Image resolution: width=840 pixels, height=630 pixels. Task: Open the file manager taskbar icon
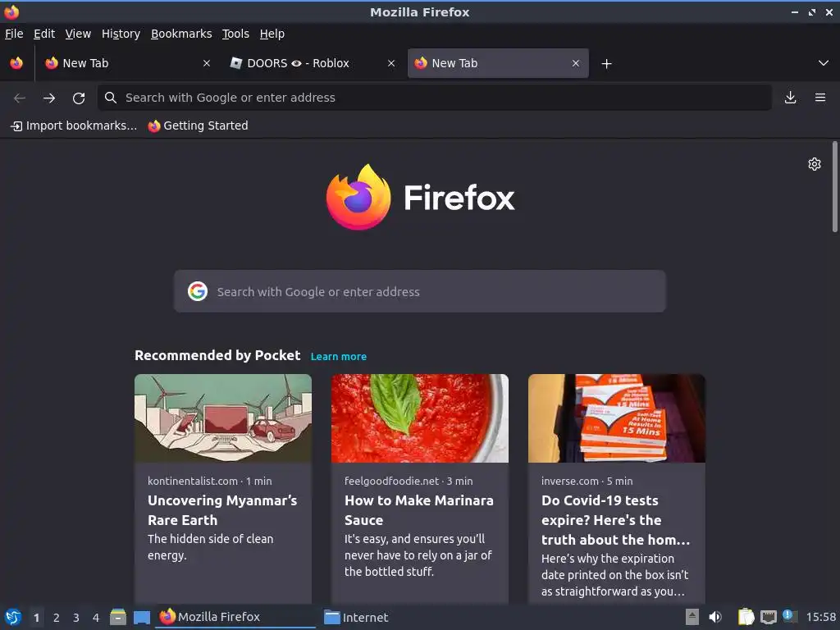coord(118,617)
